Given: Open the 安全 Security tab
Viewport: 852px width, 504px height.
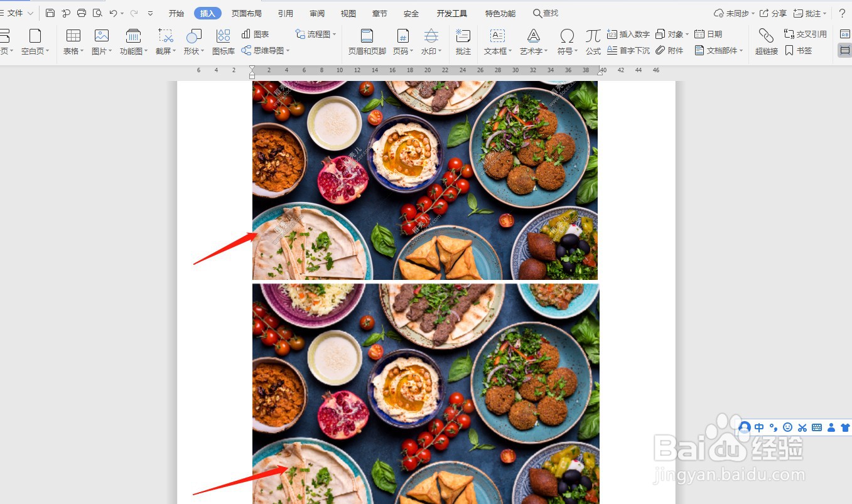Looking at the screenshot, I should click(411, 13).
